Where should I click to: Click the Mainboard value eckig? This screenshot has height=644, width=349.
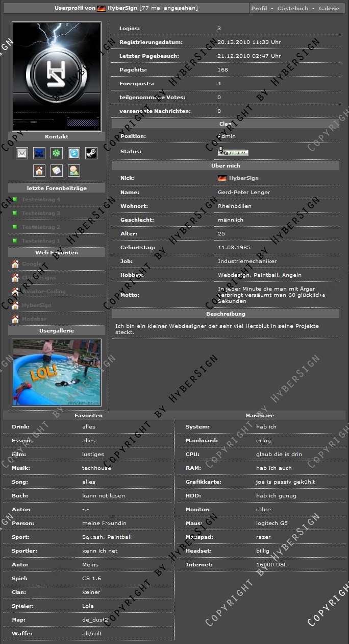pos(263,440)
